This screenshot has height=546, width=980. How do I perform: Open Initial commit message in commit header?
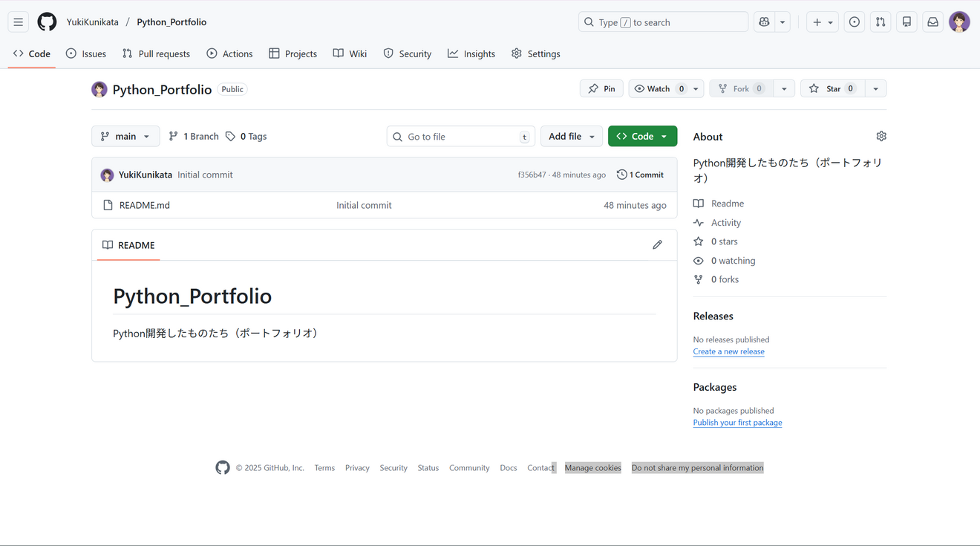(x=205, y=175)
